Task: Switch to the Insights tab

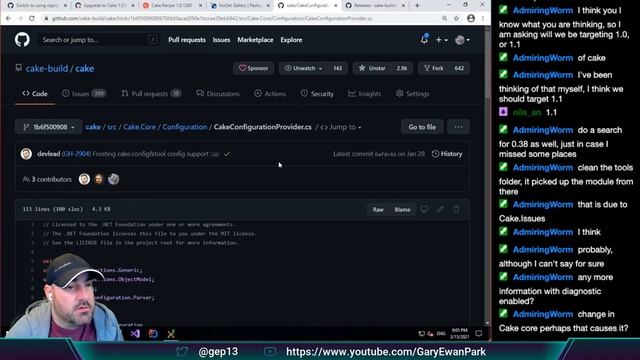Action: pos(364,93)
